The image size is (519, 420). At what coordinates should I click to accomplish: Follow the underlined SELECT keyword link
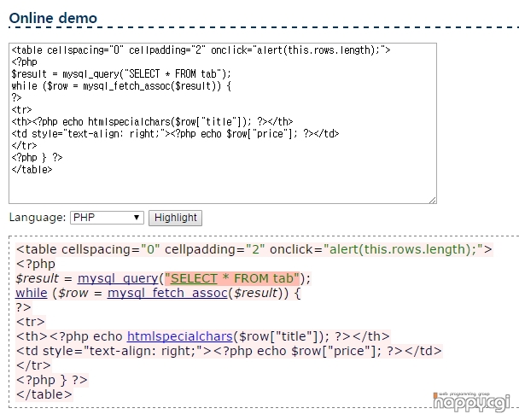pos(194,278)
